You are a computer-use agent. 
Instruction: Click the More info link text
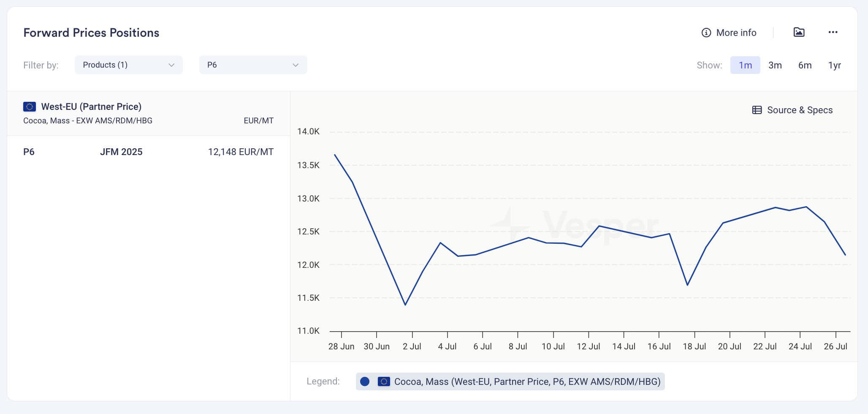[736, 33]
